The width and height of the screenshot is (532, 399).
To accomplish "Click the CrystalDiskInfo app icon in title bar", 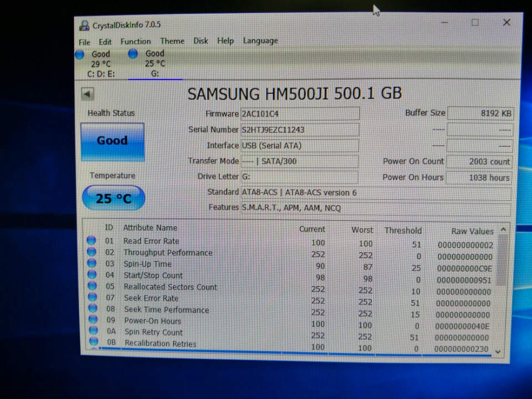I will click(x=84, y=25).
